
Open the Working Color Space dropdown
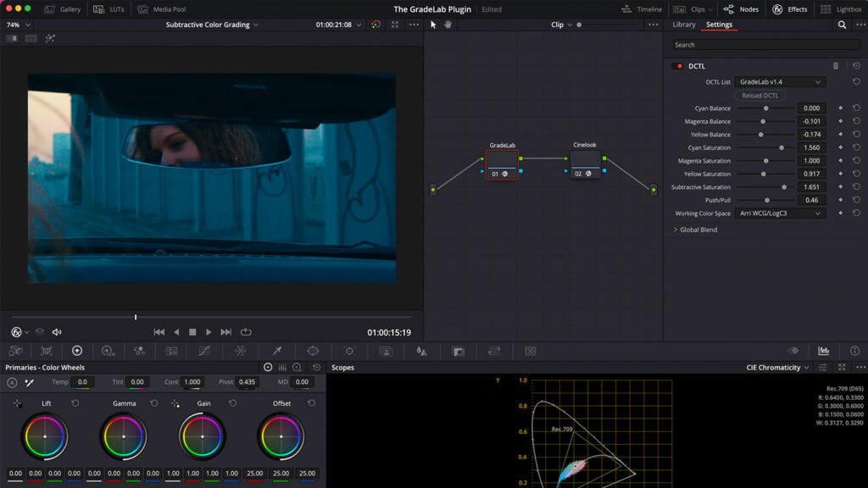(780, 213)
